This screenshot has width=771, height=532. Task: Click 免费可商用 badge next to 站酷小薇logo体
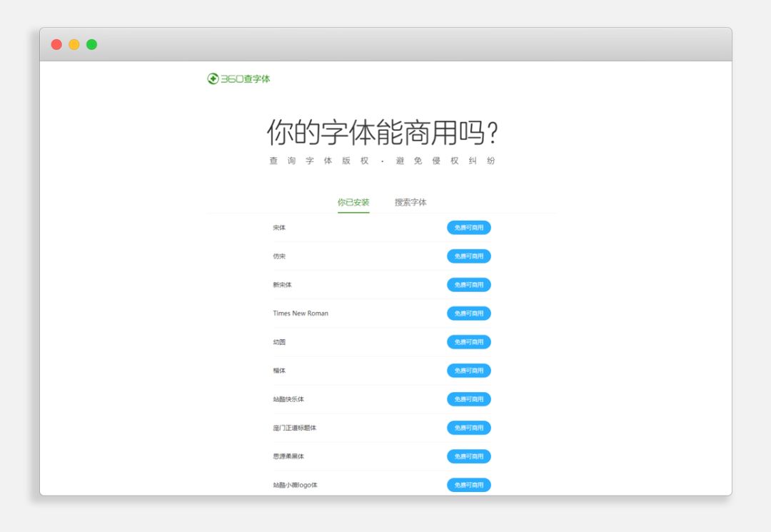(x=468, y=484)
